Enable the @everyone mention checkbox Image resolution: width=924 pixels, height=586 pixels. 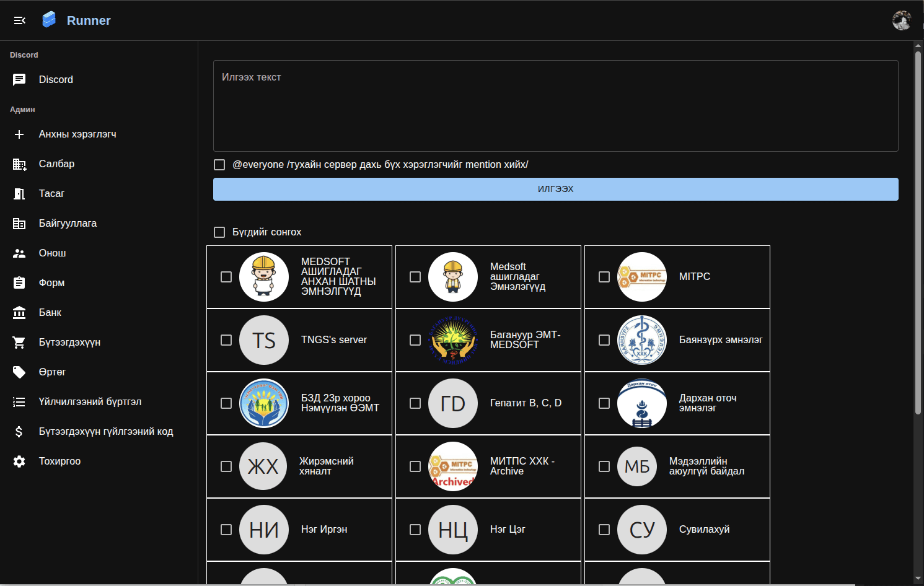[219, 165]
